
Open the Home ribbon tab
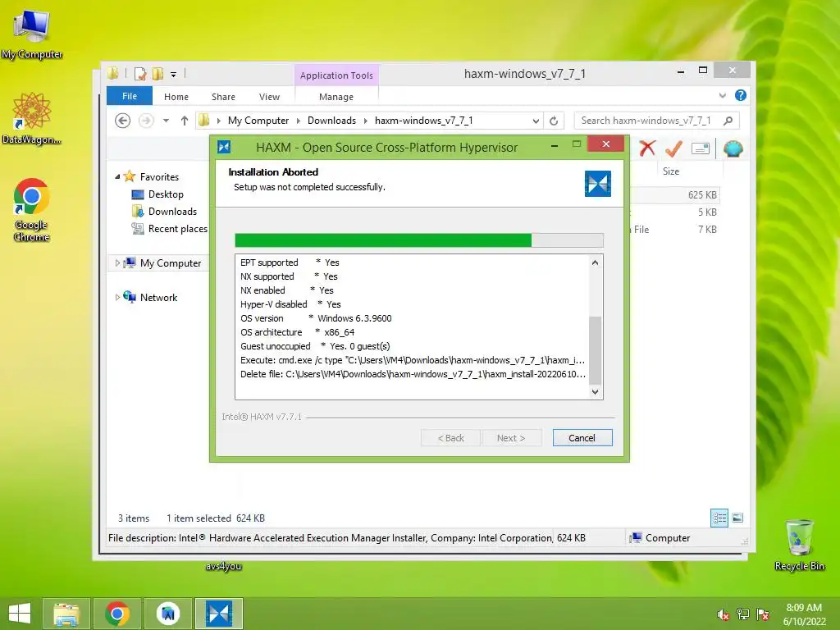pos(176,97)
